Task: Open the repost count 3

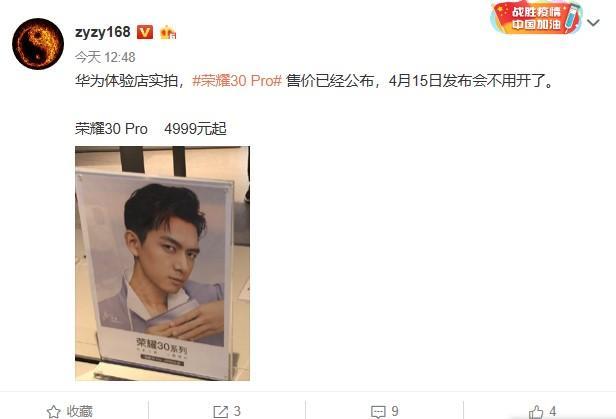Action: pos(237,411)
